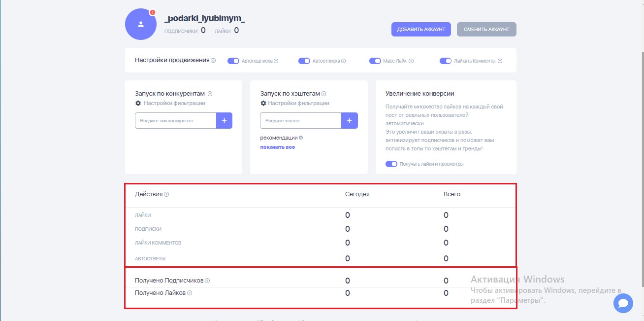This screenshot has height=321, width=644.
Task: Focus the Введите ник конкурента field
Action: point(176,120)
